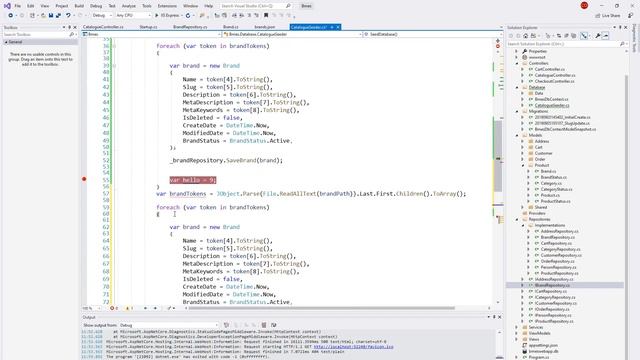Expand the Views folder
The image size is (640, 360).
[x=517, y=339]
